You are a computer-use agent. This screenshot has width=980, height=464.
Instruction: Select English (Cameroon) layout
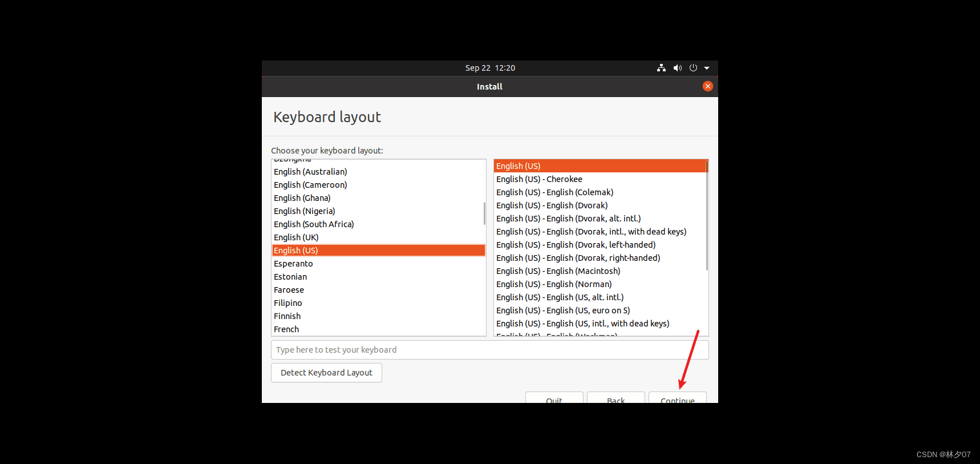pos(378,185)
